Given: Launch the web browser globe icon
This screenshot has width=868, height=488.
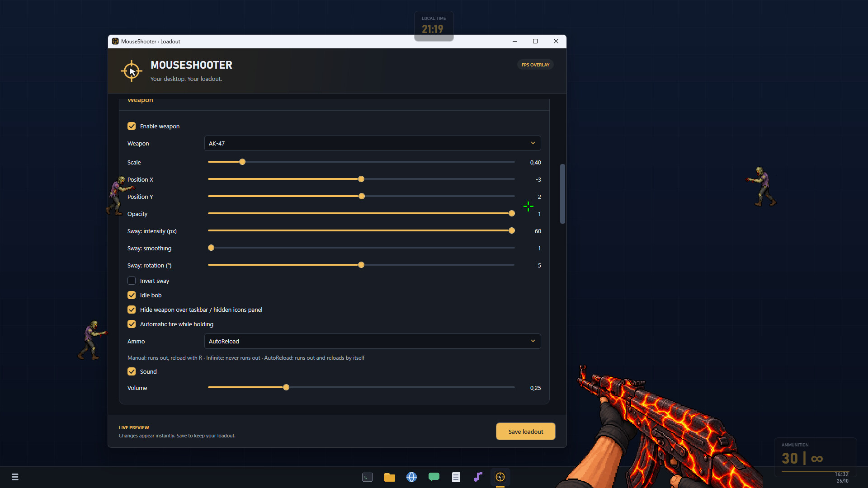Looking at the screenshot, I should pyautogui.click(x=411, y=477).
